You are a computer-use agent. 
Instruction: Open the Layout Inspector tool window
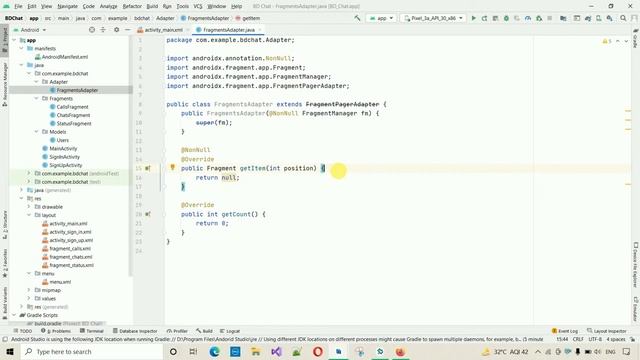coord(607,331)
